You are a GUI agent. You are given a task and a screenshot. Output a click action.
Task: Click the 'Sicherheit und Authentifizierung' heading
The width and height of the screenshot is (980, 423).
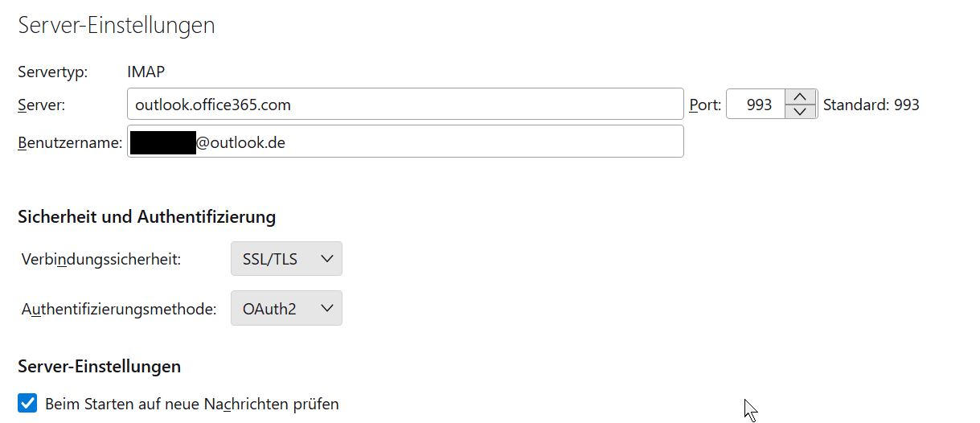pyautogui.click(x=146, y=216)
